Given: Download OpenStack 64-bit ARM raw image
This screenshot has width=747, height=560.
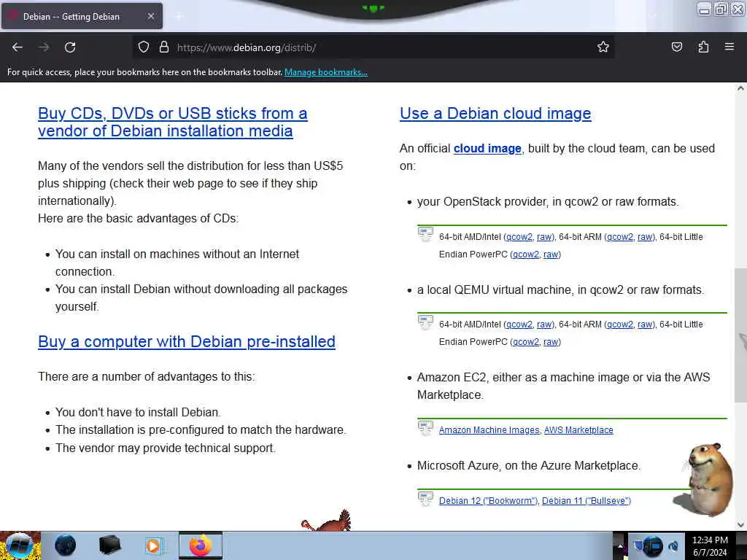Looking at the screenshot, I should tap(646, 237).
